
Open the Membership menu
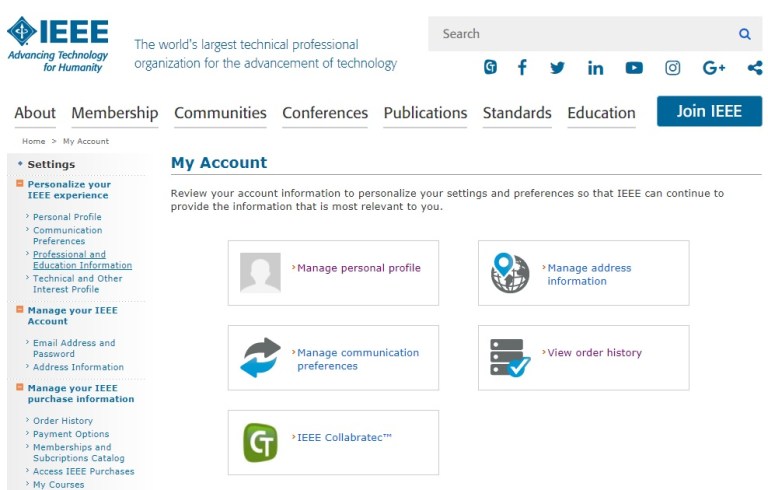114,113
